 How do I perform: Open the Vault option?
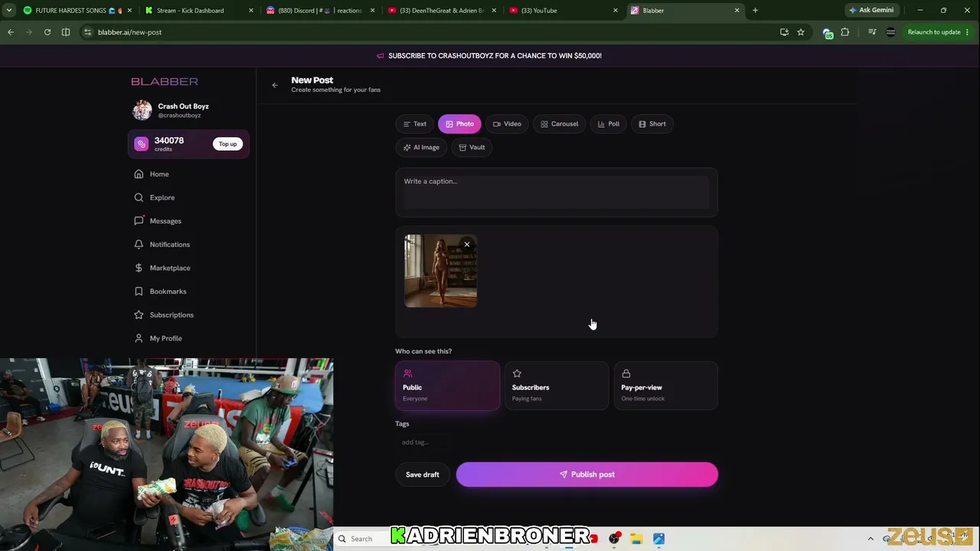point(472,147)
